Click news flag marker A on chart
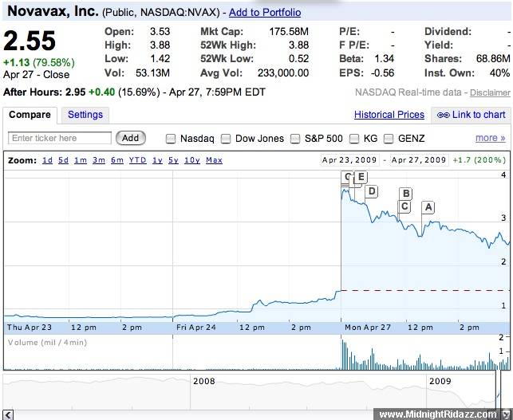 pos(428,207)
